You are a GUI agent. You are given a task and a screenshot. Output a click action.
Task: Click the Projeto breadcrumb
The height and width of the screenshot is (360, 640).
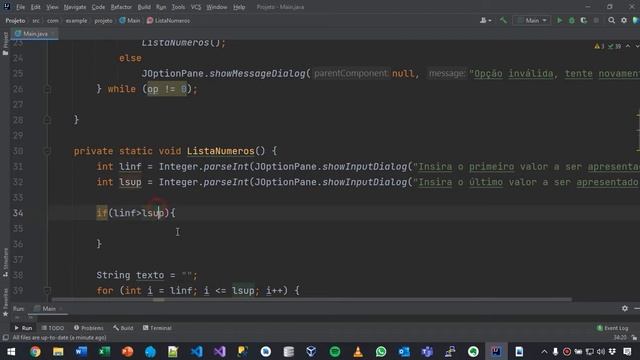click(x=15, y=20)
